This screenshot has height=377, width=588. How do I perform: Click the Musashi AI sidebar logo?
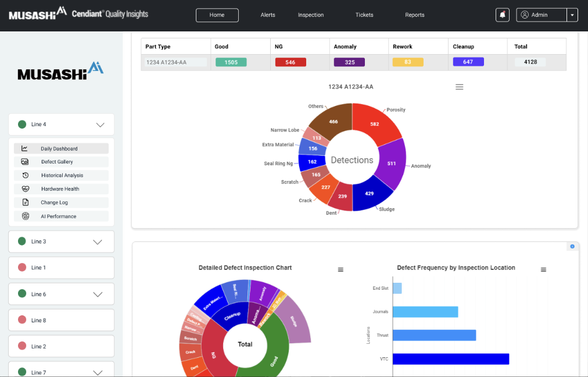click(60, 71)
